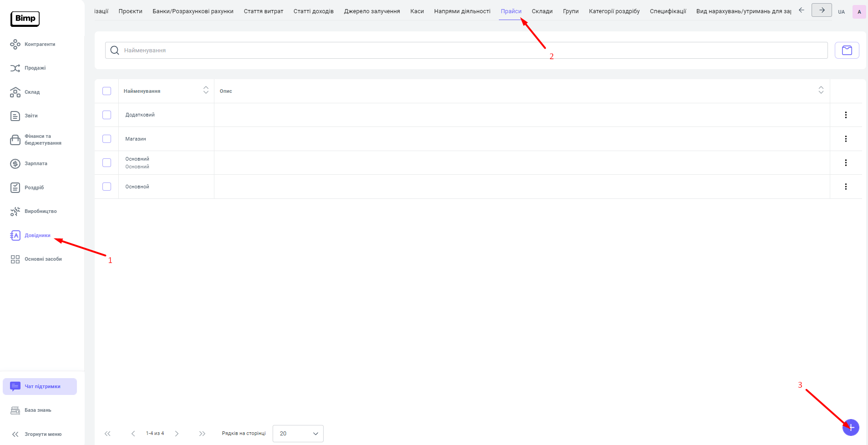Viewport: 868px width, 445px height.
Task: Sort by Опис column arrows
Action: 821,90
